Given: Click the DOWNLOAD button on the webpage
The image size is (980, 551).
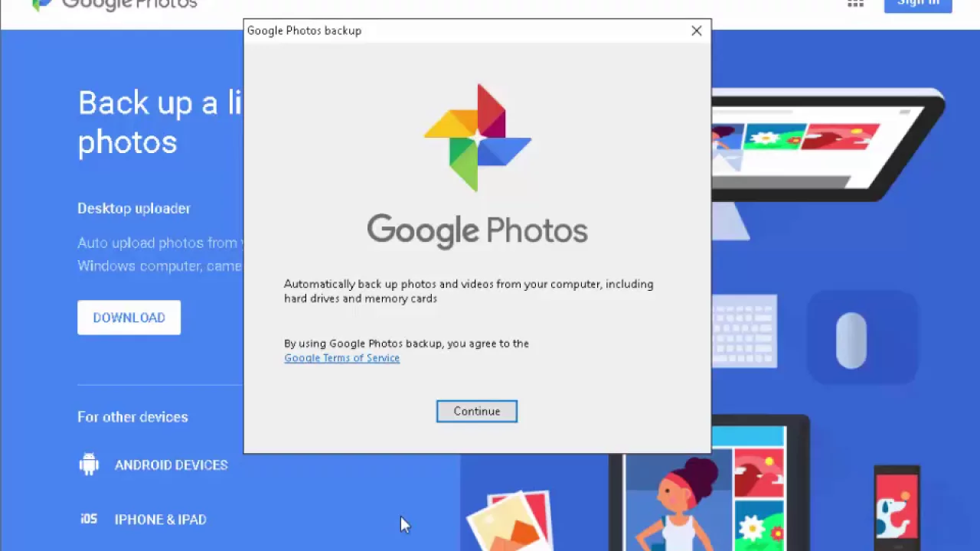Looking at the screenshot, I should tap(129, 318).
